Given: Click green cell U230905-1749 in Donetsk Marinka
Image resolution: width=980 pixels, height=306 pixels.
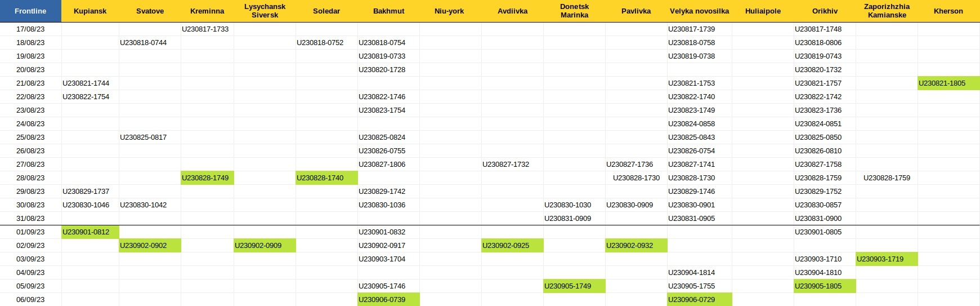Looking at the screenshot, I should pyautogui.click(x=574, y=286).
